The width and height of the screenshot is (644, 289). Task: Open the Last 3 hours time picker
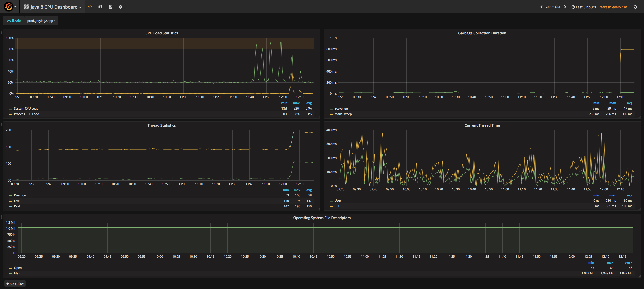click(x=584, y=7)
